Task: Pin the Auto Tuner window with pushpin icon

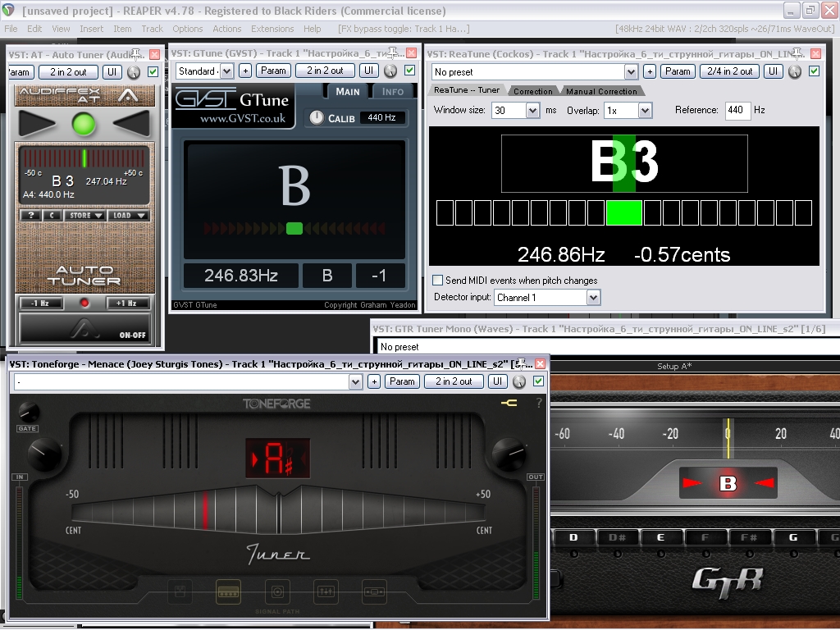Action: point(137,54)
